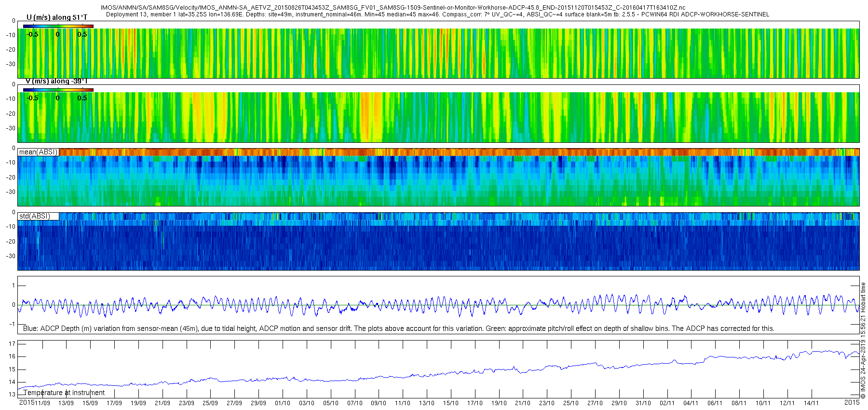Click the '31/10' date tick label
The width and height of the screenshot is (868, 410).
pyautogui.click(x=643, y=403)
